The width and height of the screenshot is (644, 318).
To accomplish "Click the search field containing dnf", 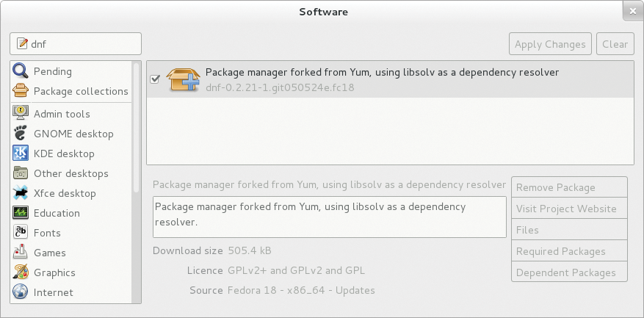I will click(76, 43).
